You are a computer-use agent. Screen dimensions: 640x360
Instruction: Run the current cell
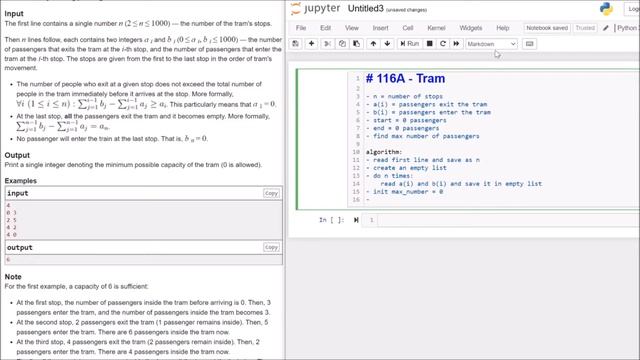tap(410, 44)
